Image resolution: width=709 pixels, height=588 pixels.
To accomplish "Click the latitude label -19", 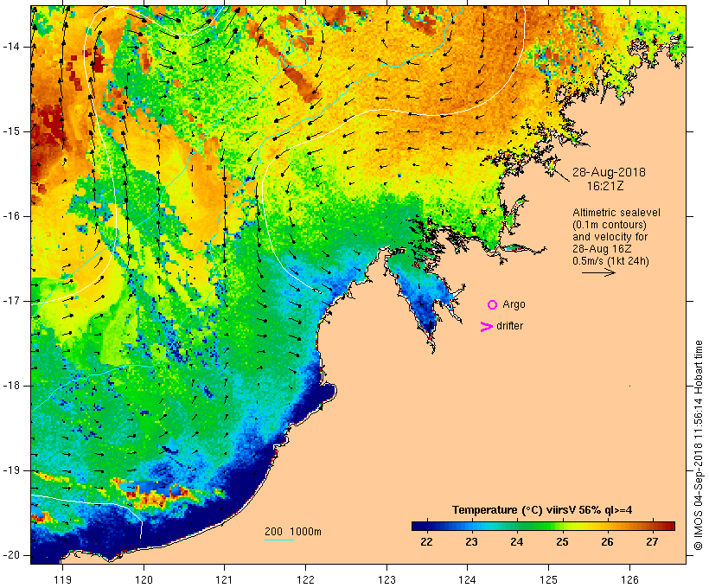I will point(11,470).
